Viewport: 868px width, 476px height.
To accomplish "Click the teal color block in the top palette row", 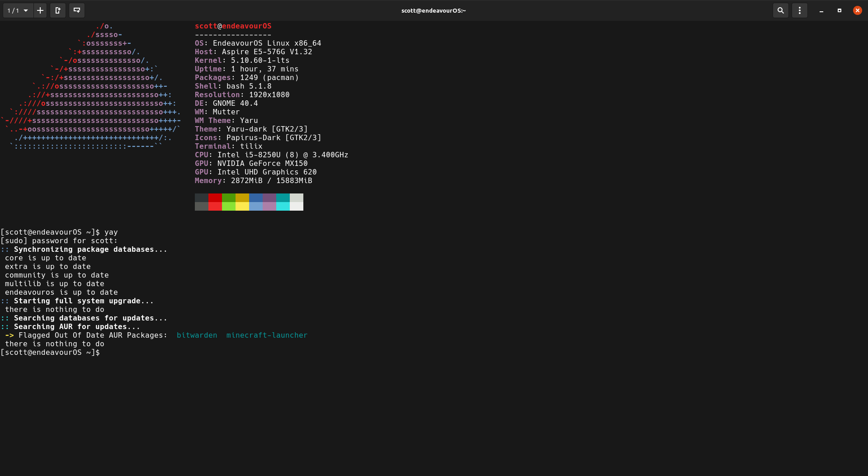I will [x=283, y=198].
